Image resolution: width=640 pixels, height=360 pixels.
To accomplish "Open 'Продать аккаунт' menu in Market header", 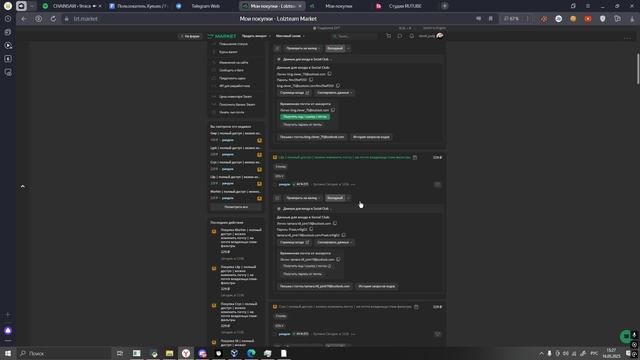I will [256, 36].
